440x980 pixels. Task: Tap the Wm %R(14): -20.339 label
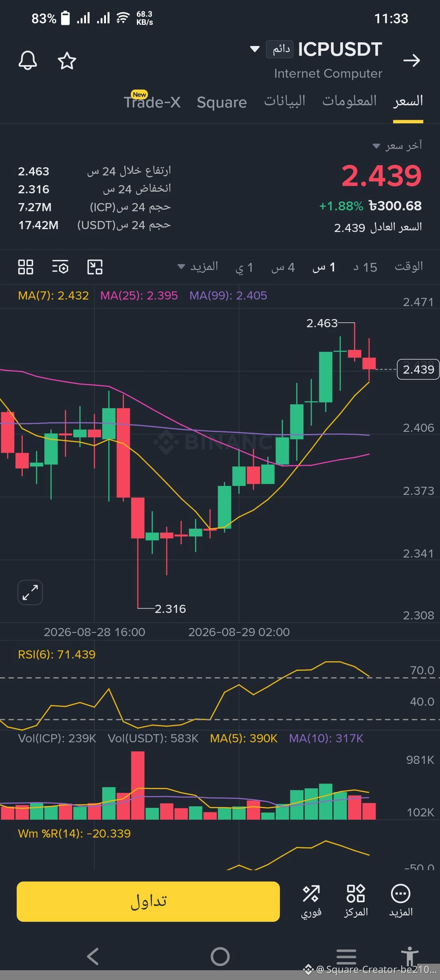pos(74,833)
